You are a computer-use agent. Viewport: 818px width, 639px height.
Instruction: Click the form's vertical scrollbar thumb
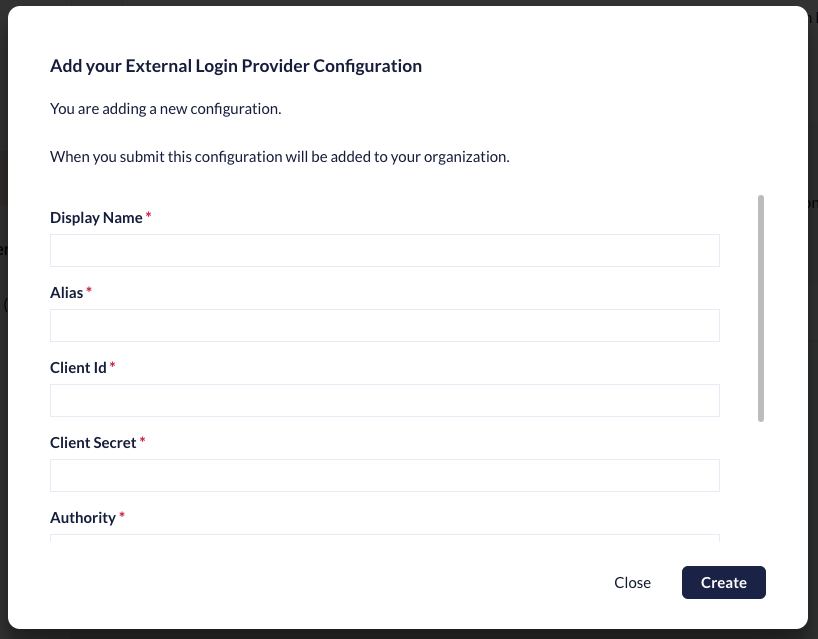[x=761, y=308]
